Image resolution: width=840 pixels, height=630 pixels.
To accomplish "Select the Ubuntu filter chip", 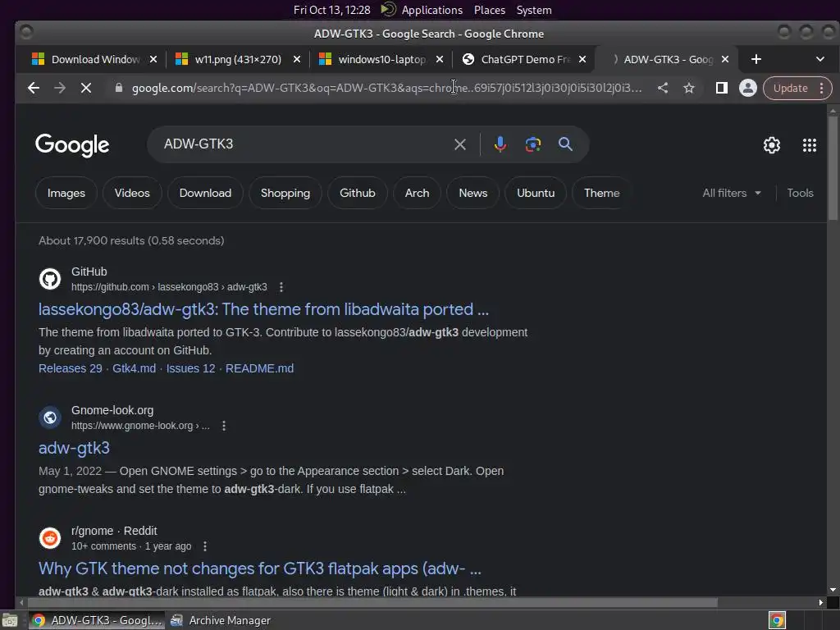I will point(536,193).
